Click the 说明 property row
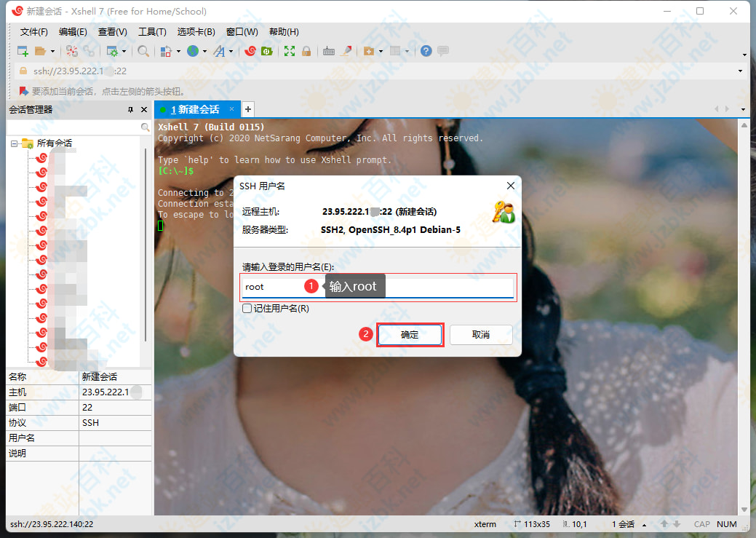Screen dimensions: 756x538 click(x=79, y=454)
